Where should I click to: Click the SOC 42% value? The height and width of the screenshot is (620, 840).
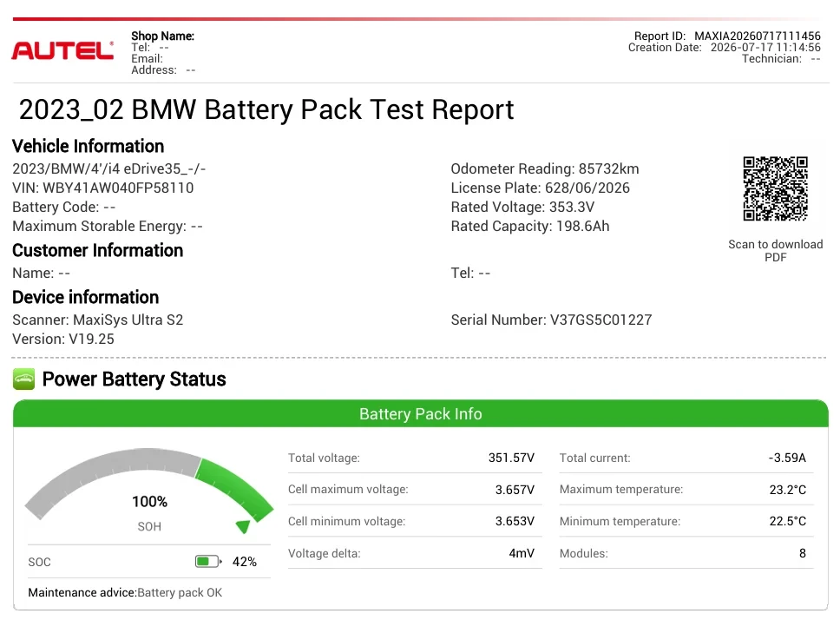click(x=245, y=562)
